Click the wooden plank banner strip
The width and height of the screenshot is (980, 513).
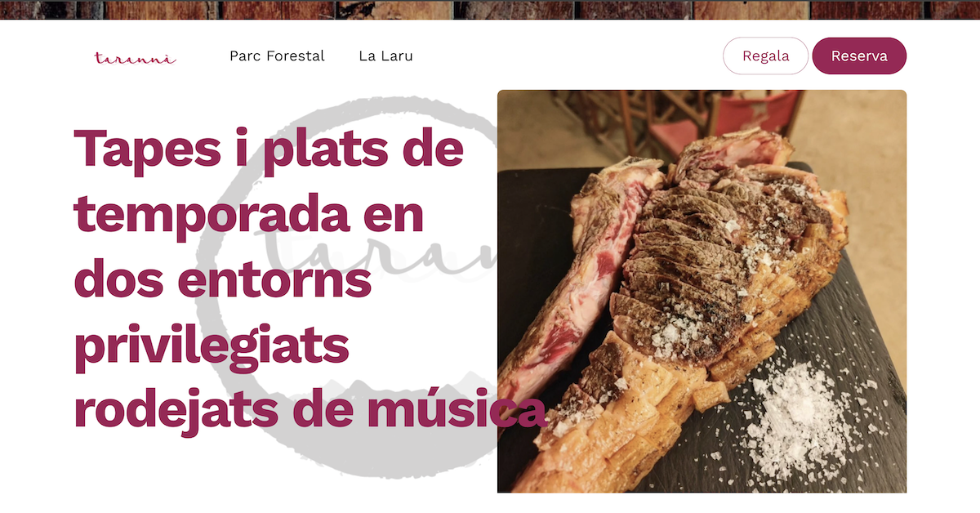[490, 10]
